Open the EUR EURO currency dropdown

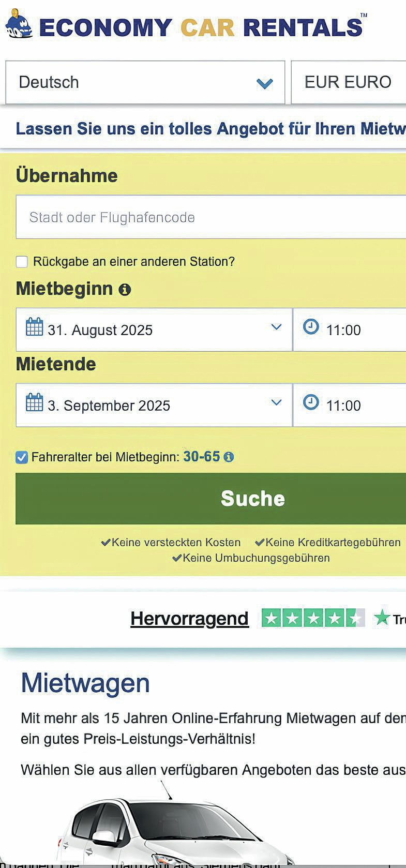pyautogui.click(x=349, y=82)
